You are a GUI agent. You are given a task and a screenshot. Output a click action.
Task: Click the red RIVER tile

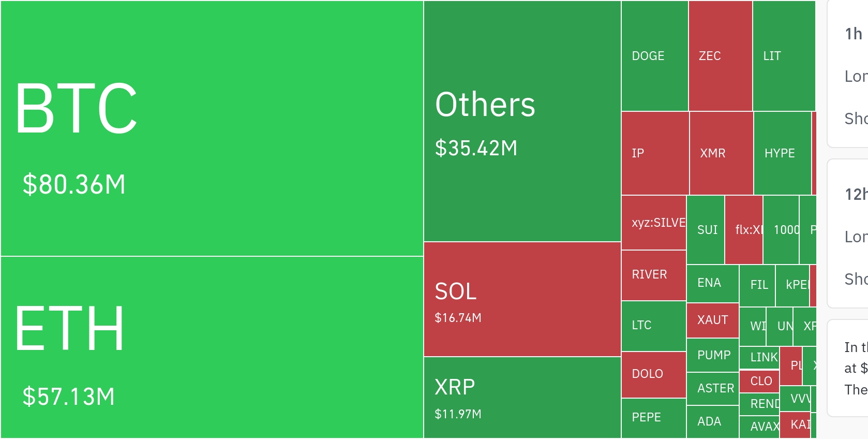(654, 275)
